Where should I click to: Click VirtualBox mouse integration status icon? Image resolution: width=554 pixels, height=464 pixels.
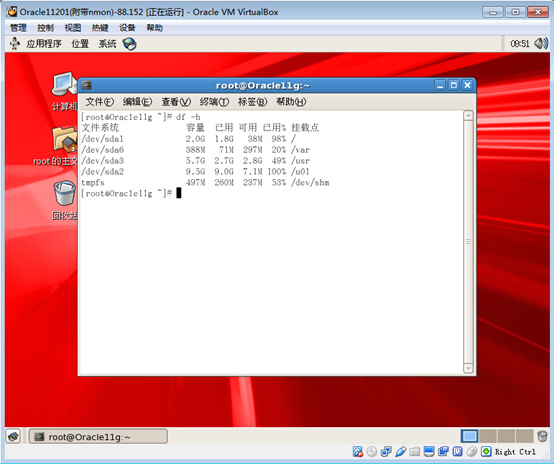point(472,452)
